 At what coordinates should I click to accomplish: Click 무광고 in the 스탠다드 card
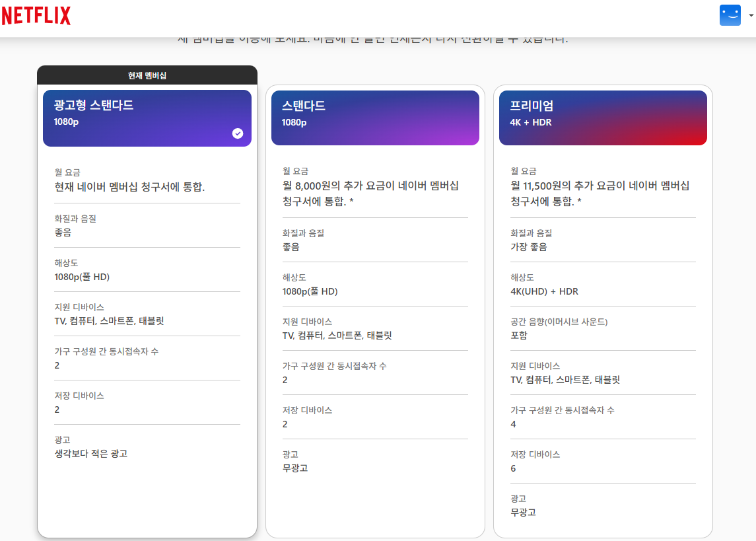click(295, 468)
